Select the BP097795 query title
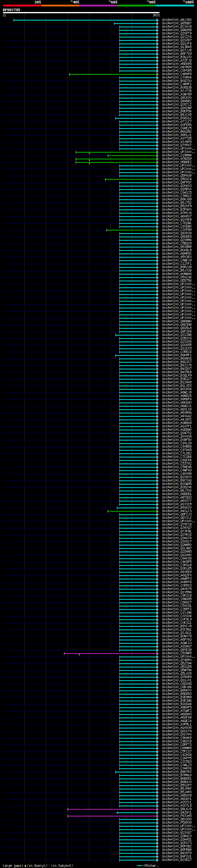 click(x=11, y=10)
